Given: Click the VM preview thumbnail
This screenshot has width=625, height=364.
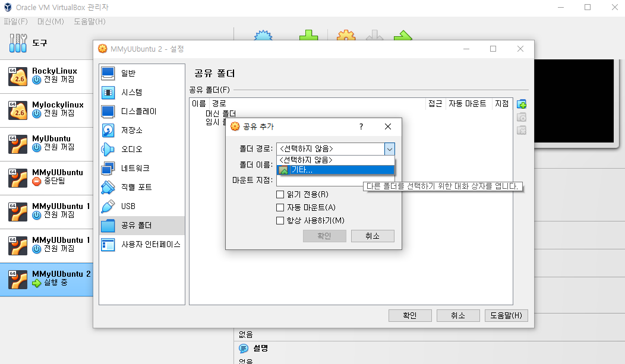Looking at the screenshot, I should [574, 101].
